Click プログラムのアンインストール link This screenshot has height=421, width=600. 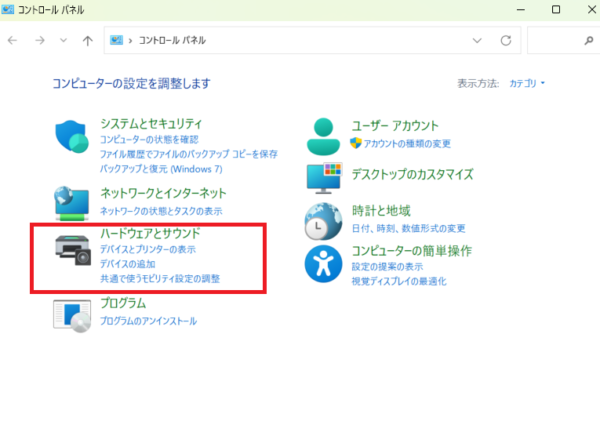coord(148,321)
